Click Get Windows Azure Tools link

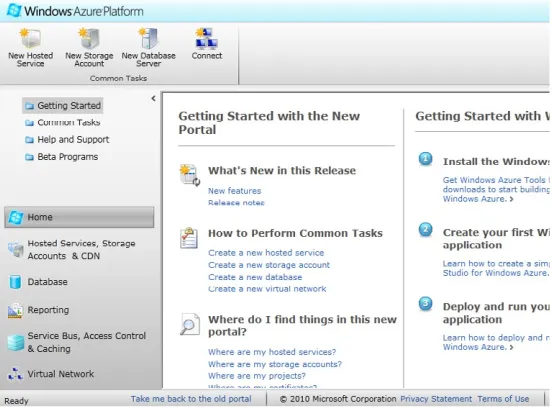pos(496,189)
